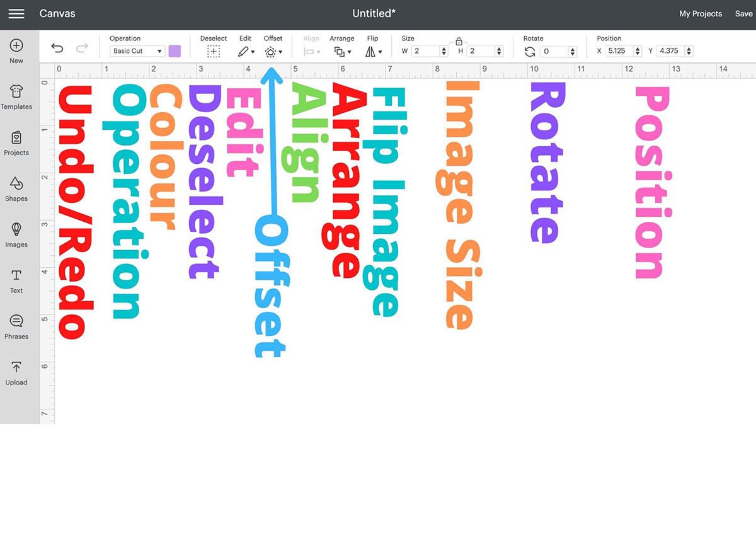This screenshot has width=756, height=540.
Task: Click the purple colour swatch
Action: pyautogui.click(x=175, y=51)
